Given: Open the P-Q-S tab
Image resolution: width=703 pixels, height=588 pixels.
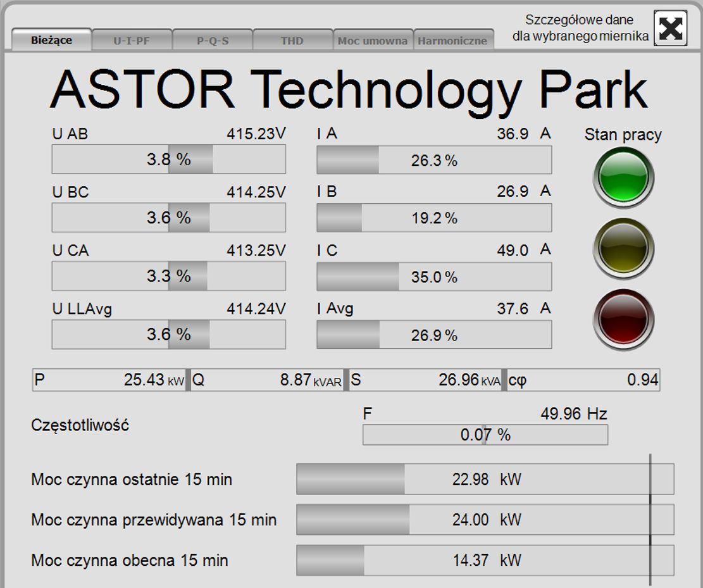Looking at the screenshot, I should (213, 41).
